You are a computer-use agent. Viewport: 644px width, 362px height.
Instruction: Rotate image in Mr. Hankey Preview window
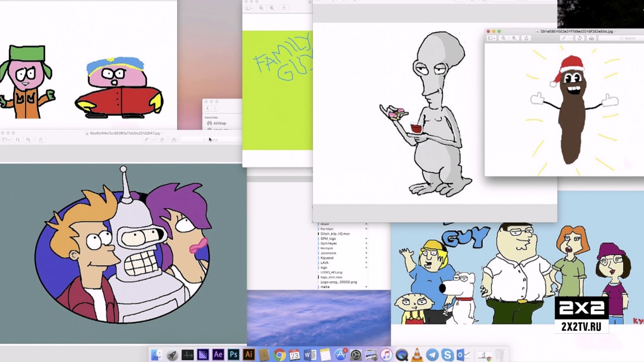(580, 38)
